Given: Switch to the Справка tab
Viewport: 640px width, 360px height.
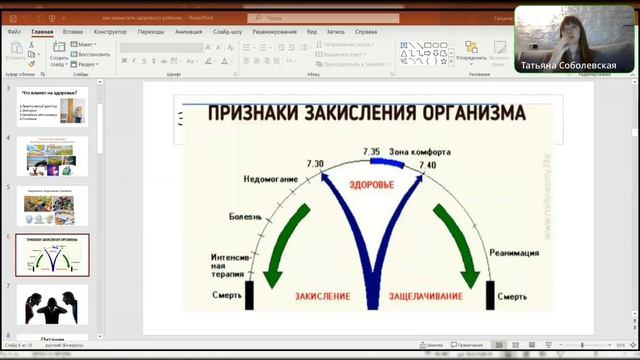Looking at the screenshot, I should (366, 31).
